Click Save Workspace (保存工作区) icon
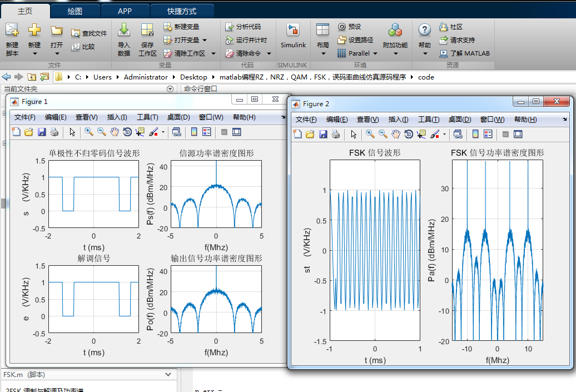Screen dimensions: 576x392 pos(147,30)
